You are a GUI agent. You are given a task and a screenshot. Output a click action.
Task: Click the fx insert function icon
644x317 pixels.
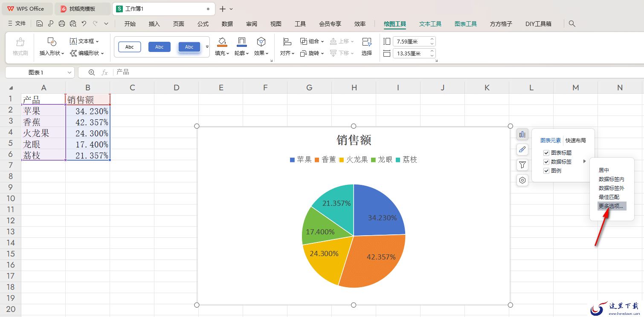pyautogui.click(x=104, y=72)
